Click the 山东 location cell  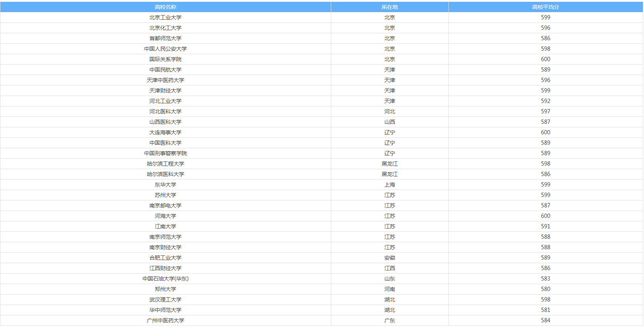coord(390,279)
